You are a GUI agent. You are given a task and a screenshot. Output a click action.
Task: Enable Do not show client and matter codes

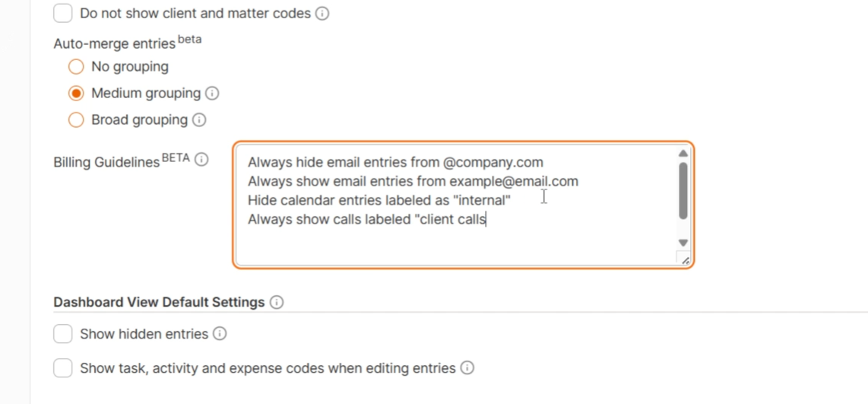(x=63, y=14)
